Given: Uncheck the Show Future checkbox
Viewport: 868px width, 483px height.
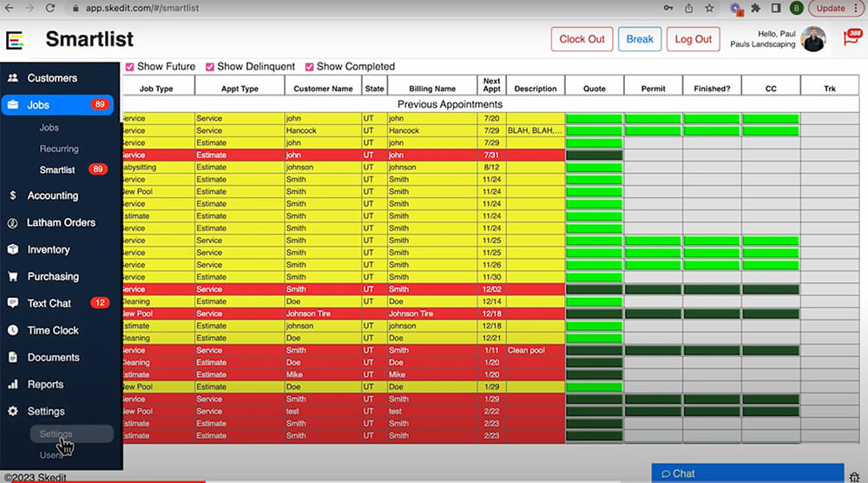Looking at the screenshot, I should point(130,67).
